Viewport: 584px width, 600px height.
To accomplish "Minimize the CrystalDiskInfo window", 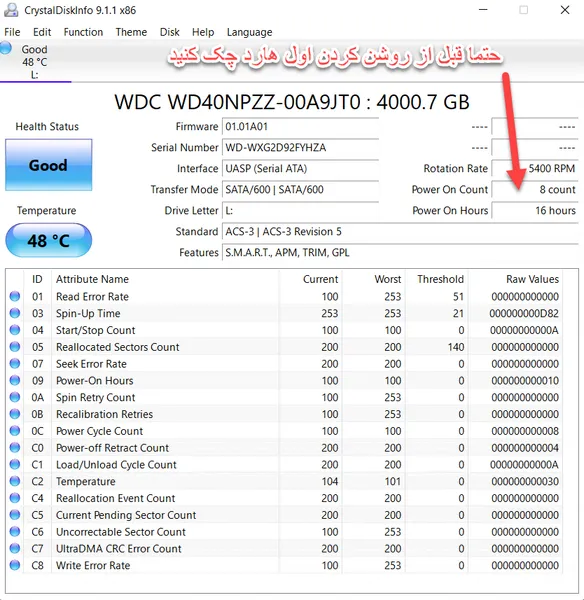I will point(483,10).
